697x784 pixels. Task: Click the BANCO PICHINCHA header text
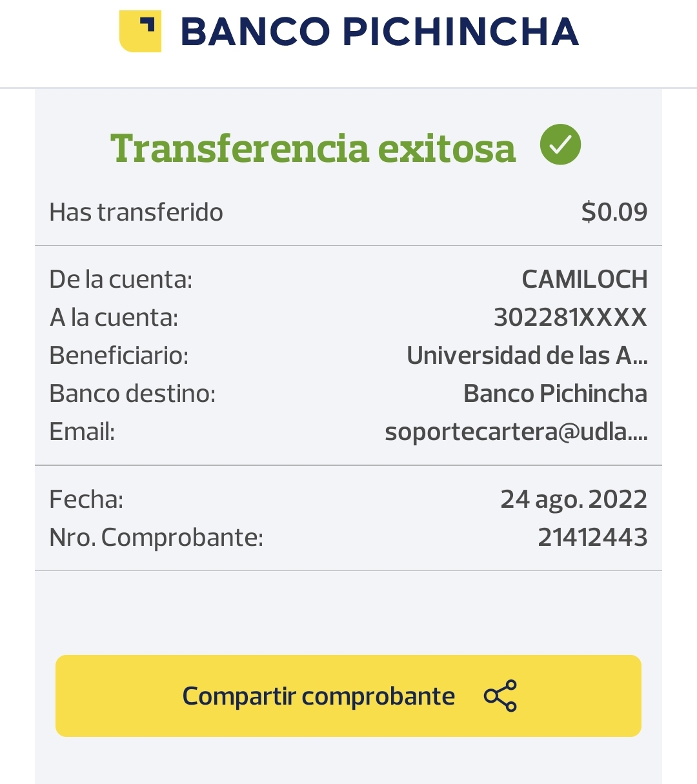379,32
